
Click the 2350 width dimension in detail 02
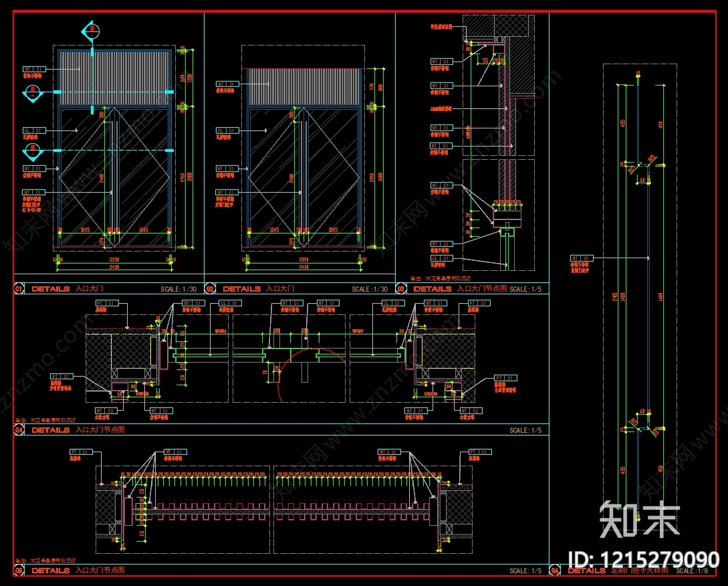click(x=304, y=260)
